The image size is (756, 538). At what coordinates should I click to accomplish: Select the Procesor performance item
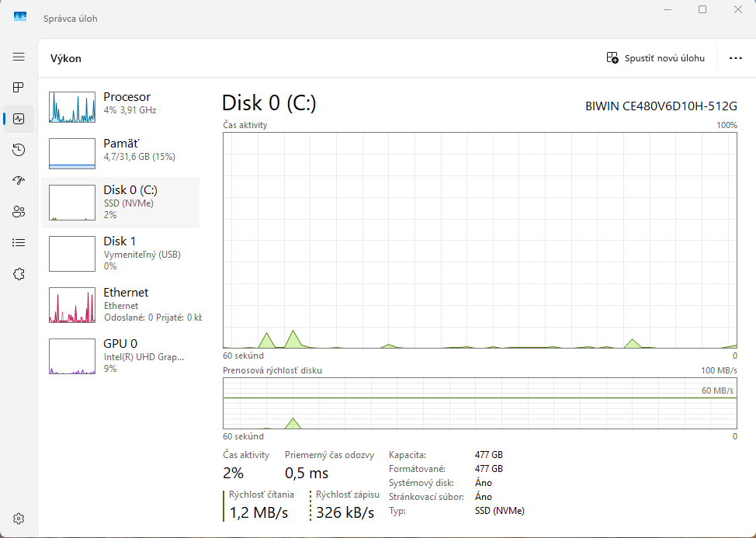coord(120,107)
